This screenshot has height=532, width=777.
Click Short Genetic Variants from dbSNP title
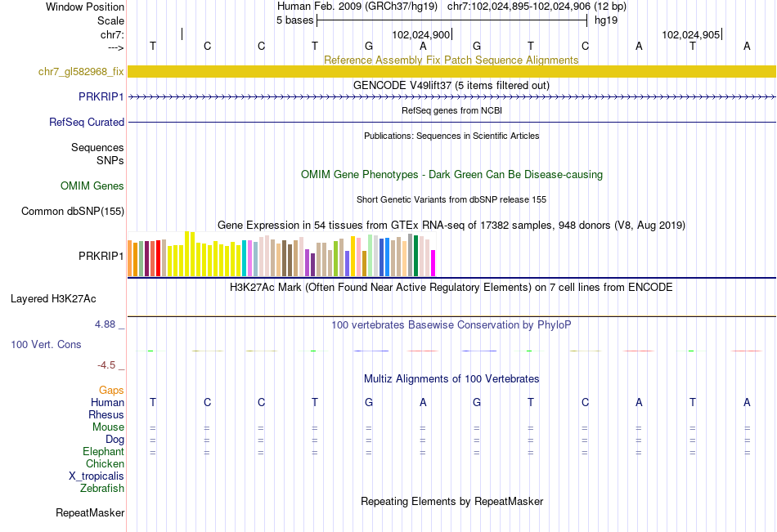tap(451, 199)
